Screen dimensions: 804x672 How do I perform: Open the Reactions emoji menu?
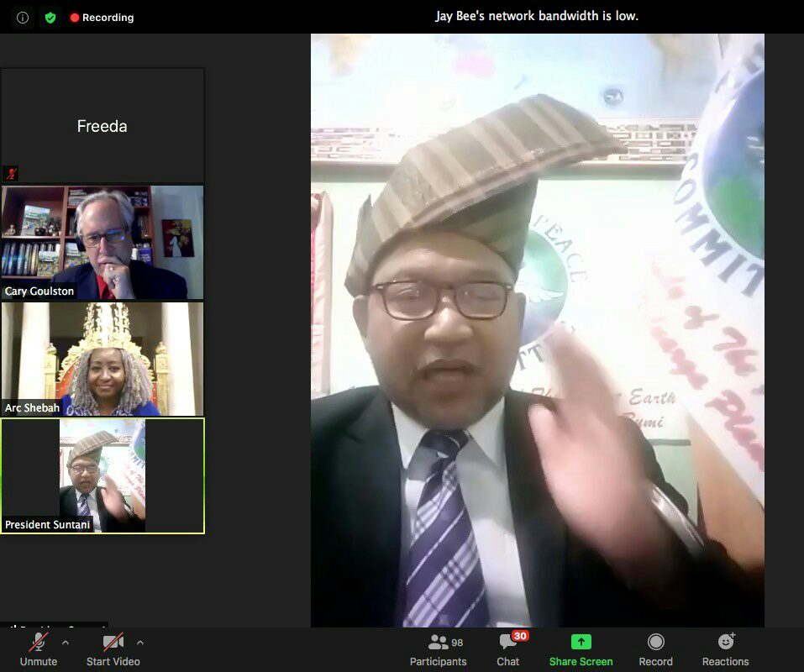(x=725, y=649)
